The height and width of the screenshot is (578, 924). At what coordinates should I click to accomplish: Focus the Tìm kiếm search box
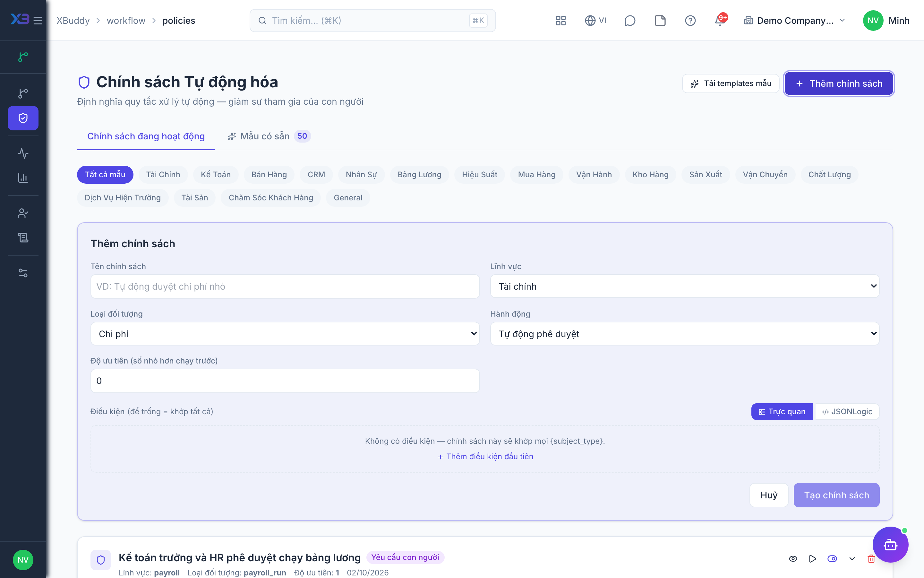pos(373,20)
